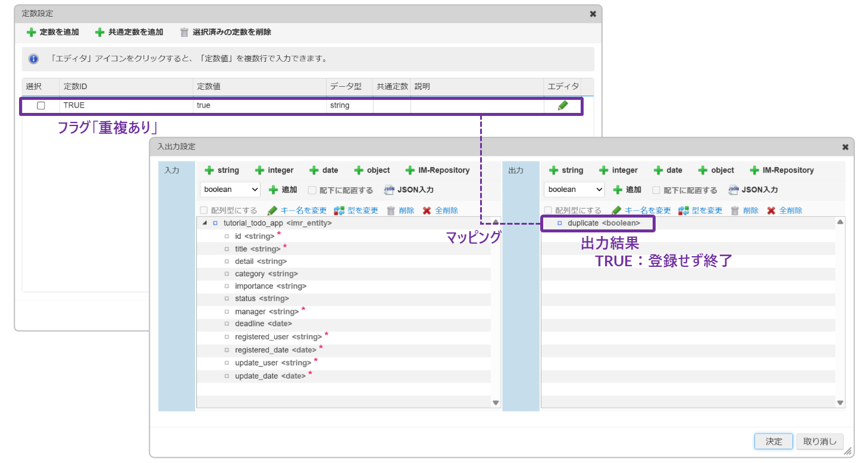Click the 取り消し button

click(x=819, y=441)
